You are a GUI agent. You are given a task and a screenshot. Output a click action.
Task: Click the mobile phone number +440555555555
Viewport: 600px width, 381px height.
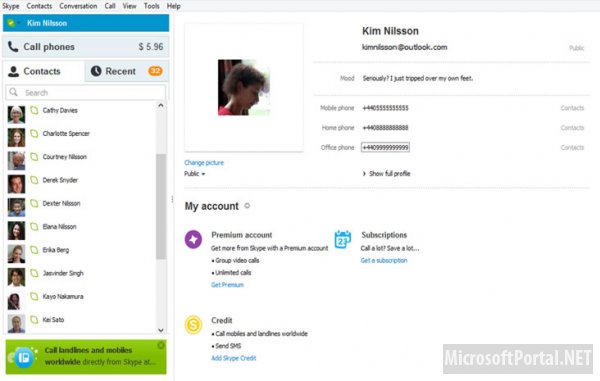coord(385,108)
